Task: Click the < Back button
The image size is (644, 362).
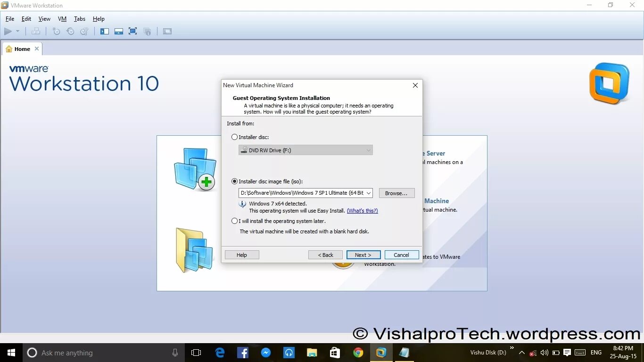Action: click(x=325, y=255)
